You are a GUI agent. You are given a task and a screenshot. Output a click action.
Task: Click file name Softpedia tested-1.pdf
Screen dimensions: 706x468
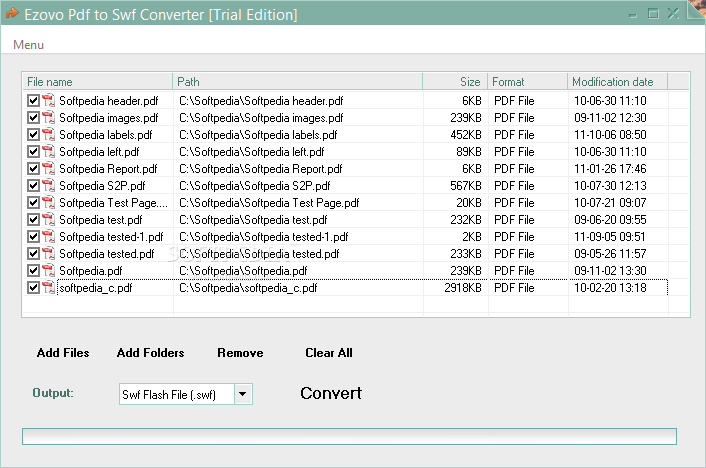coord(111,236)
